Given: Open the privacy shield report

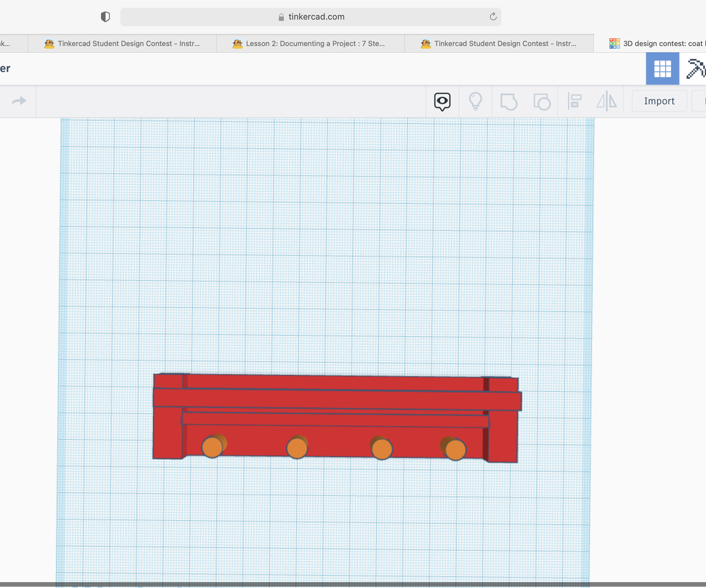Looking at the screenshot, I should tap(105, 17).
